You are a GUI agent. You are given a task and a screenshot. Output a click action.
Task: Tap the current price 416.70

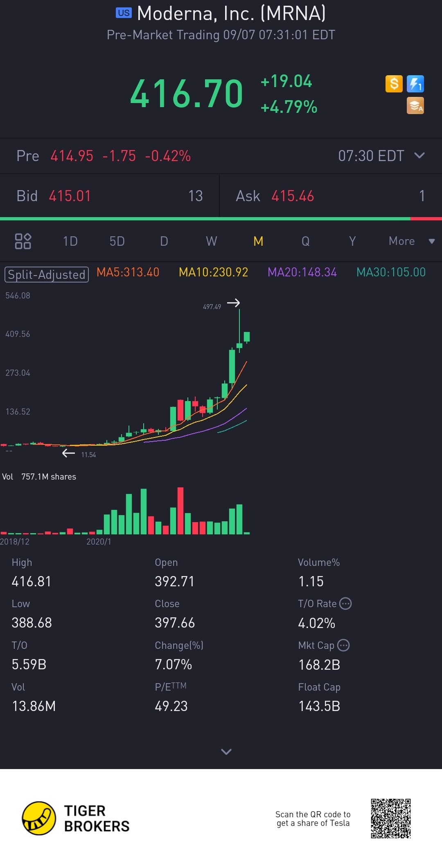click(x=187, y=94)
